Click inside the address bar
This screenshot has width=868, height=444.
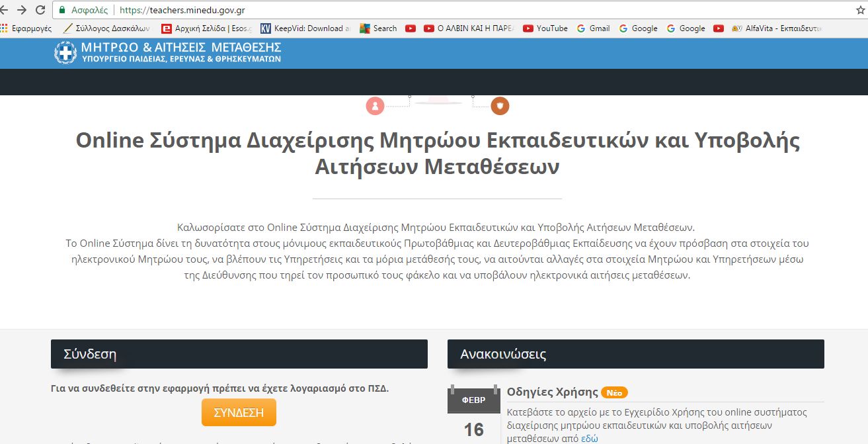point(264,10)
